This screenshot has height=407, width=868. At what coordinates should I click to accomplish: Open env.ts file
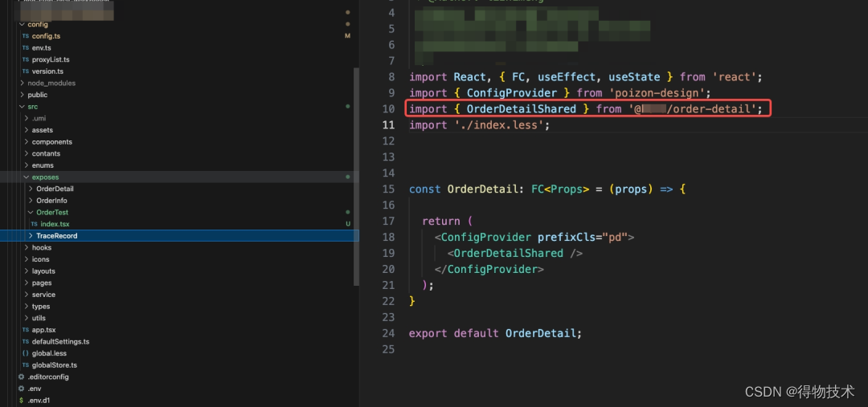pyautogui.click(x=41, y=48)
